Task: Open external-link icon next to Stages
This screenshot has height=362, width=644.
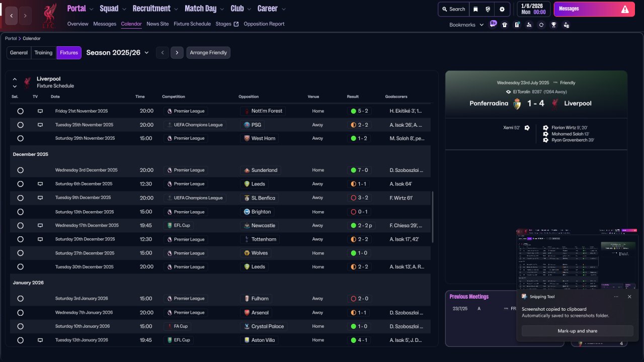Action: 236,24
